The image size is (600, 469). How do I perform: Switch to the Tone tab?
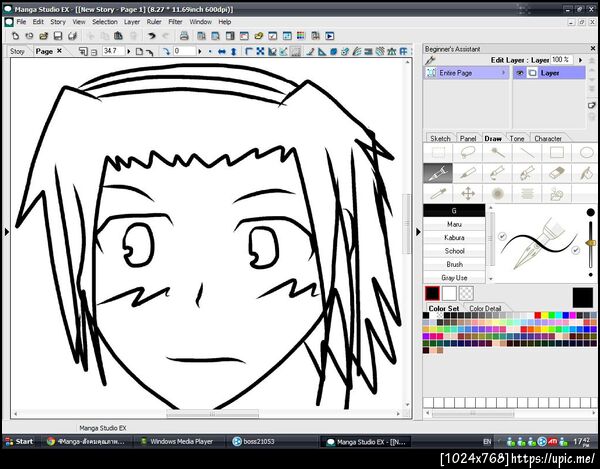(517, 138)
